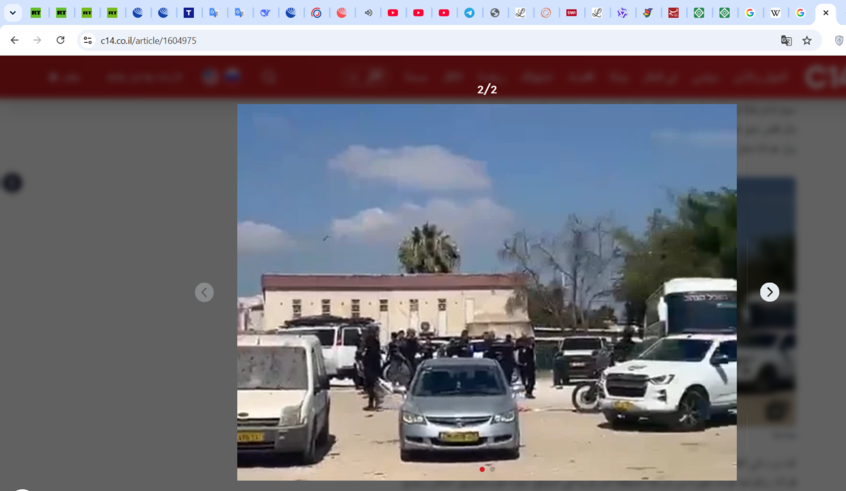Open the dark blue T favicon tab

click(x=188, y=12)
